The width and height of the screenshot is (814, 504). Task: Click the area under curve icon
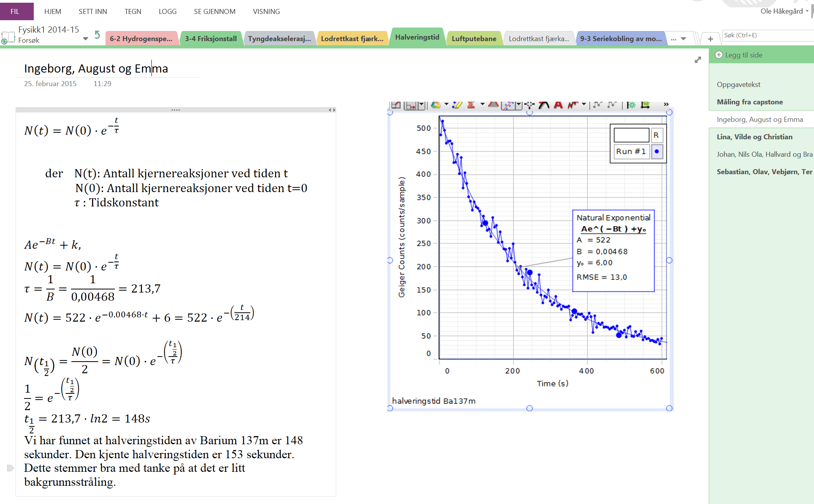pos(493,105)
